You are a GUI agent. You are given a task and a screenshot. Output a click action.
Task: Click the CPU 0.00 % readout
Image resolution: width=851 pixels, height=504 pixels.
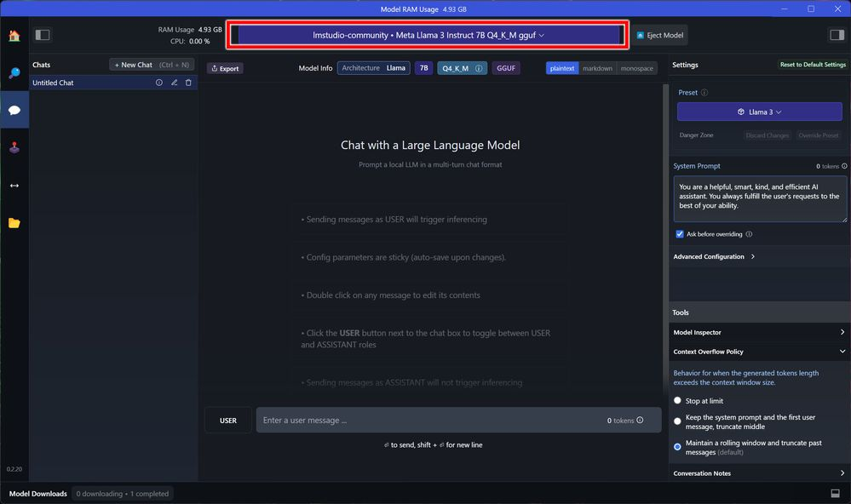pyautogui.click(x=190, y=41)
